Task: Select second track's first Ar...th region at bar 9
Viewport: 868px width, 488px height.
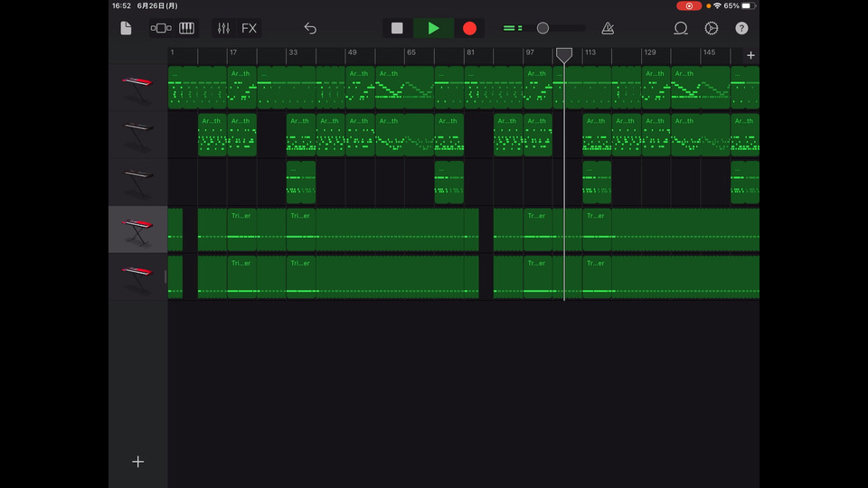Action: (212, 135)
